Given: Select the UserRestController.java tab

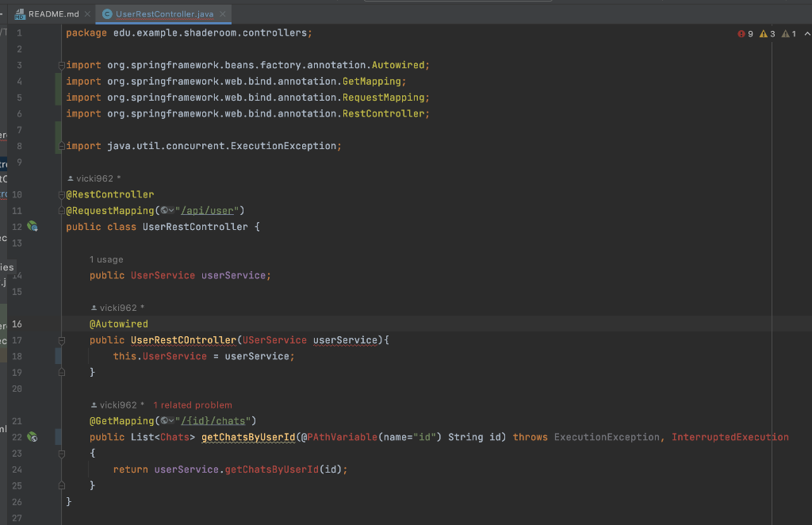Looking at the screenshot, I should tap(164, 14).
